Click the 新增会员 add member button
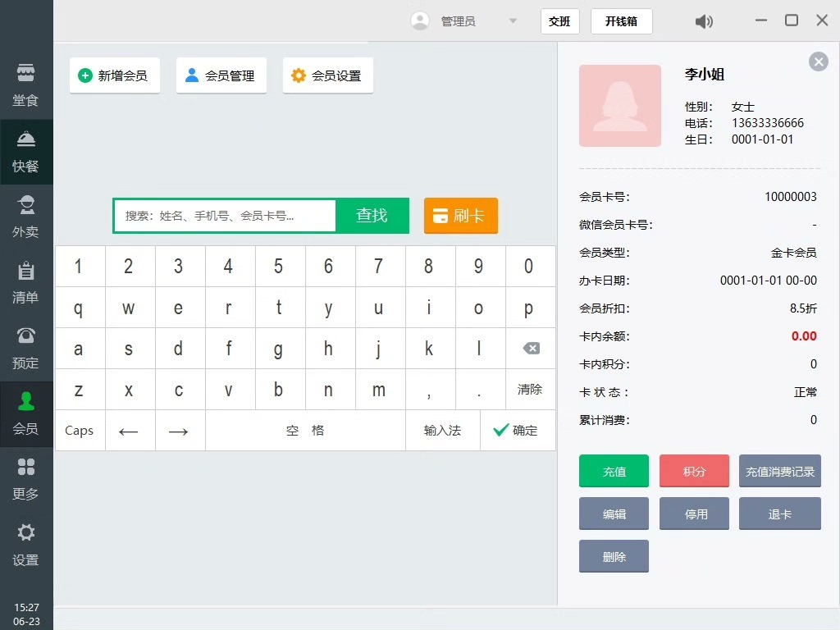 pos(114,75)
